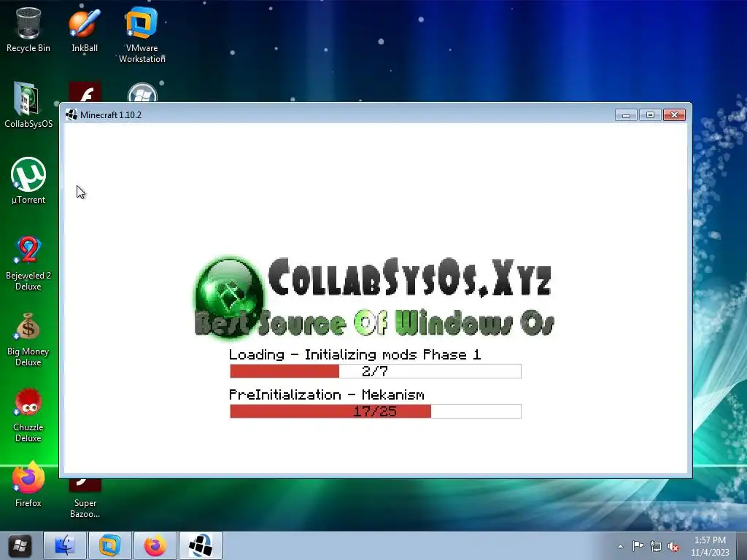Select the µTorrent desktop icon

(28, 181)
